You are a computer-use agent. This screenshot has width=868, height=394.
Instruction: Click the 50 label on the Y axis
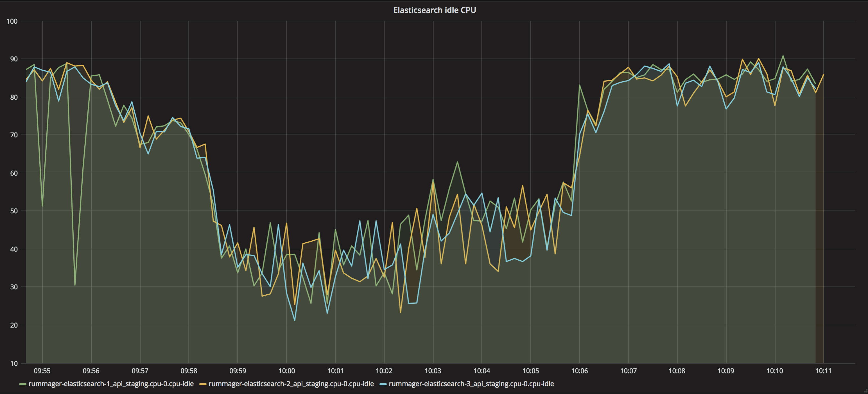click(13, 211)
